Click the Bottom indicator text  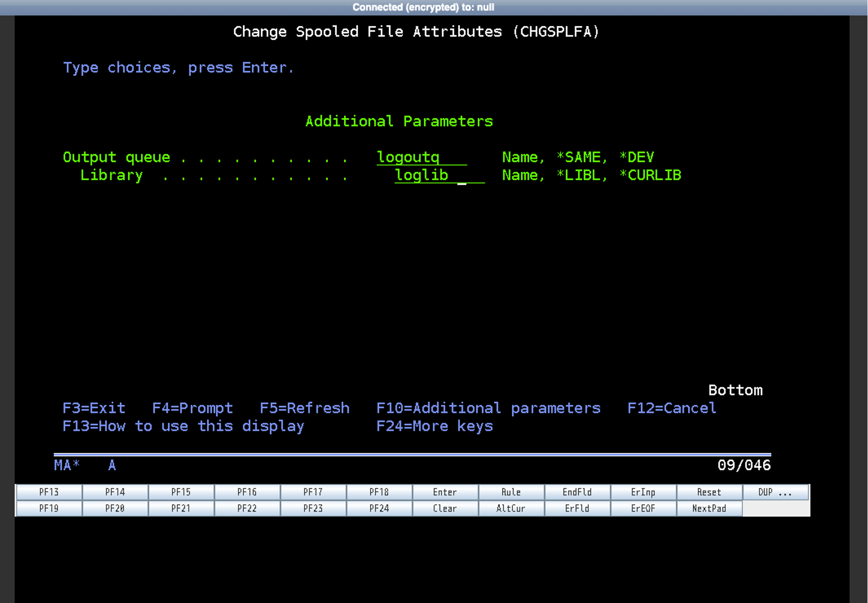735,390
